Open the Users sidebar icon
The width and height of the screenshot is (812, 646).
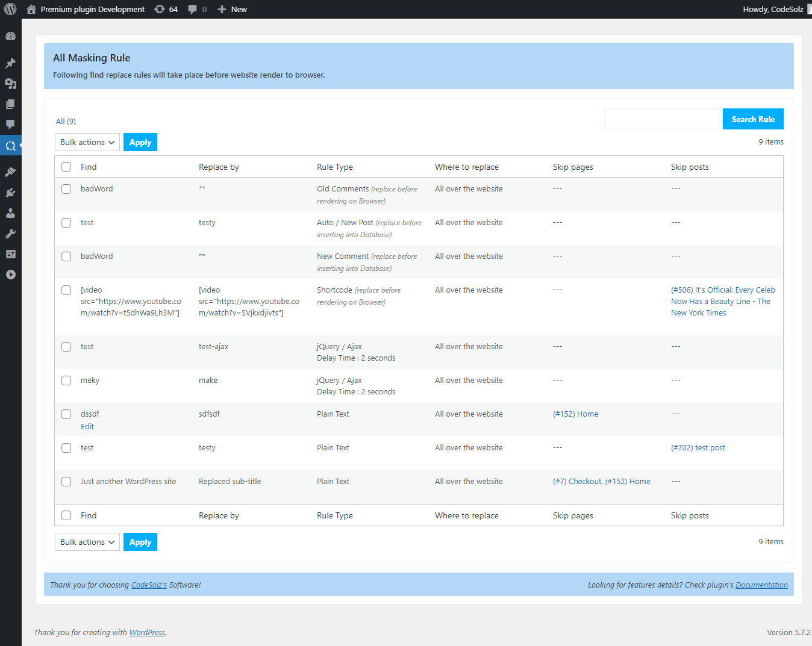pyautogui.click(x=10, y=213)
